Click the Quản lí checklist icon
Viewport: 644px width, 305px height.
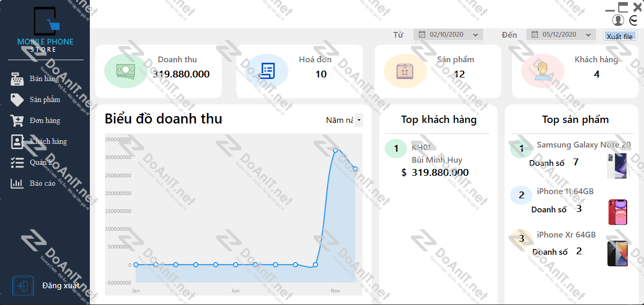coord(17,163)
